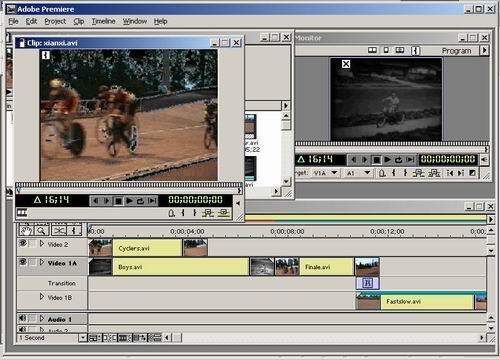Select the Fastslow.avi clip on Video 1B

(x=427, y=301)
